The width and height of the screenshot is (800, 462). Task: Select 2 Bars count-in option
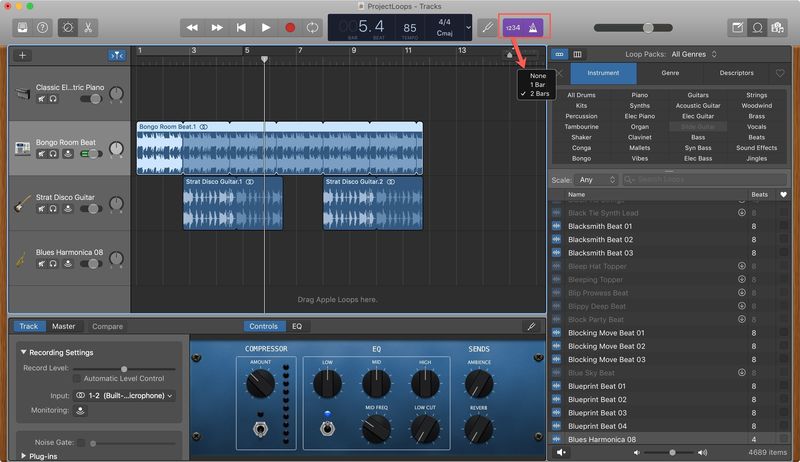click(539, 94)
